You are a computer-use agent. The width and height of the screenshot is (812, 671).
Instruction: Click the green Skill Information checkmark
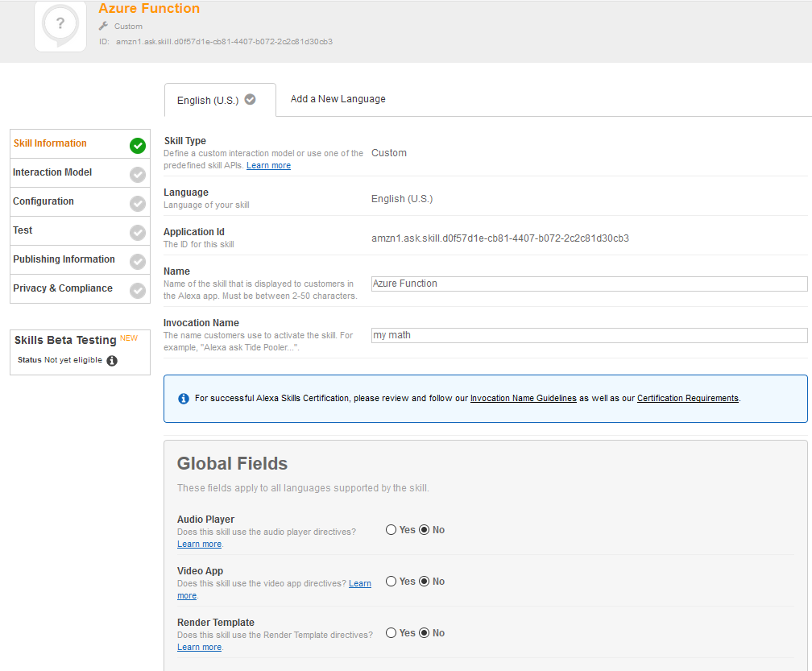[138, 146]
